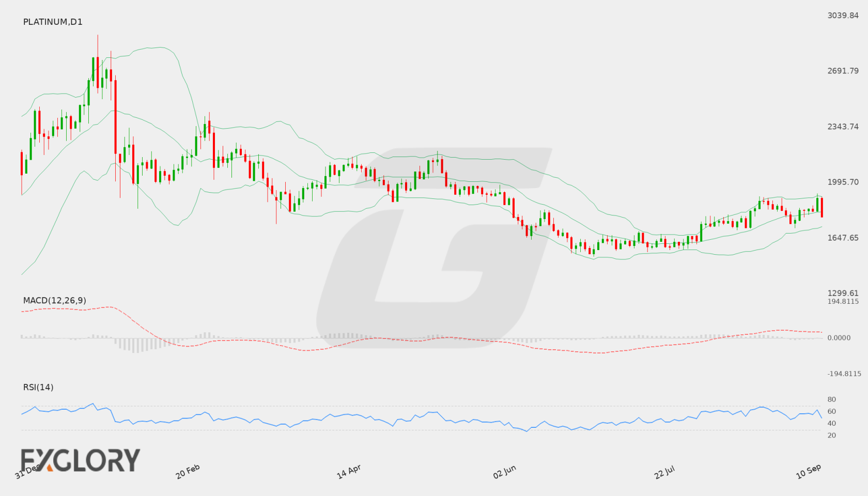Viewport: 868px width, 496px height.
Task: Click the RSI 60 level label
Action: coord(831,411)
